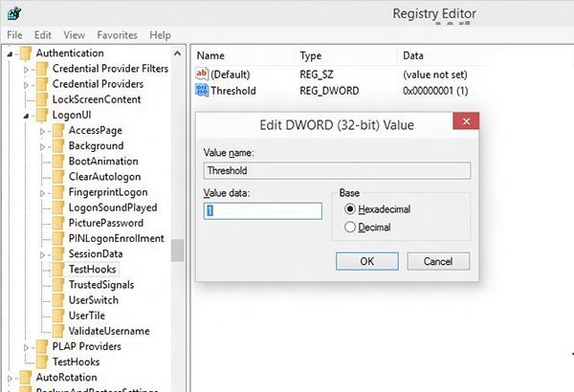The width and height of the screenshot is (574, 392).
Task: Click into the Value data field
Action: pyautogui.click(x=263, y=211)
